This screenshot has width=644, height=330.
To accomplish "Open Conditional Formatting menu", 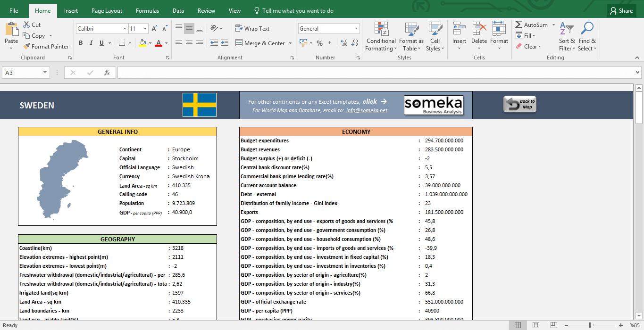I will pyautogui.click(x=381, y=36).
